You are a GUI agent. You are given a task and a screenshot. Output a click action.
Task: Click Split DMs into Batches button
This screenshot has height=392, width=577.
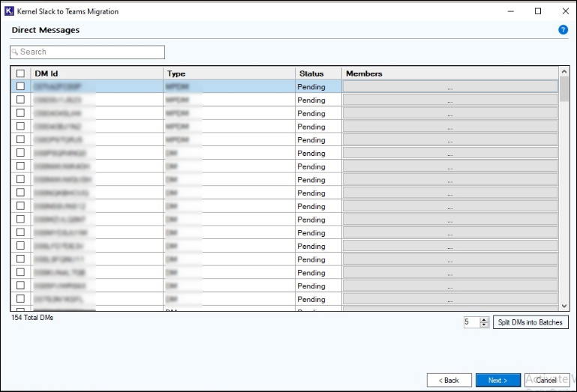click(530, 322)
